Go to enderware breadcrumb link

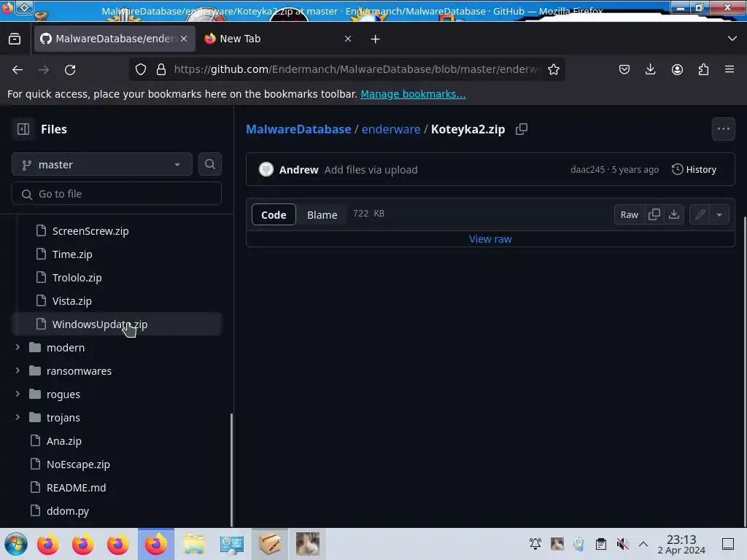pos(391,129)
